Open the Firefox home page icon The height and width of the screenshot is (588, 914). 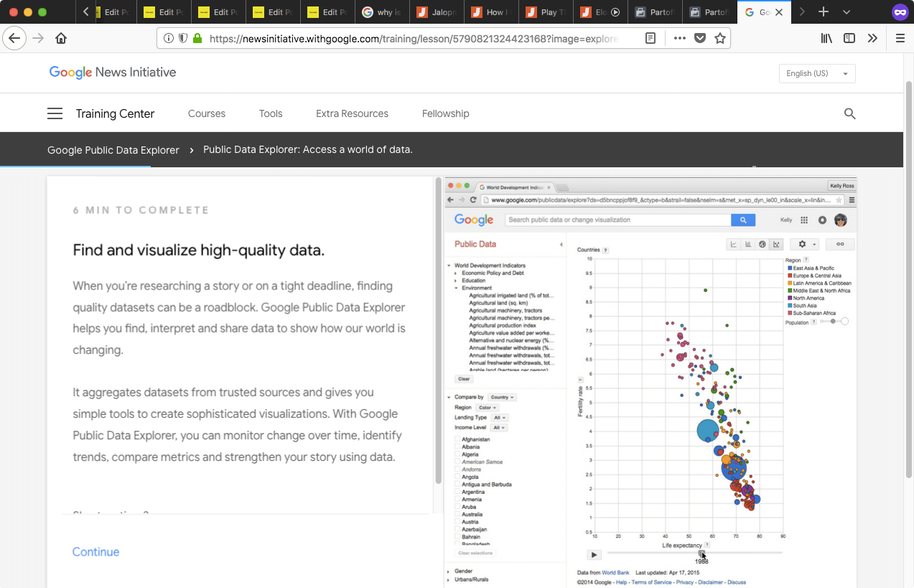[x=61, y=38]
